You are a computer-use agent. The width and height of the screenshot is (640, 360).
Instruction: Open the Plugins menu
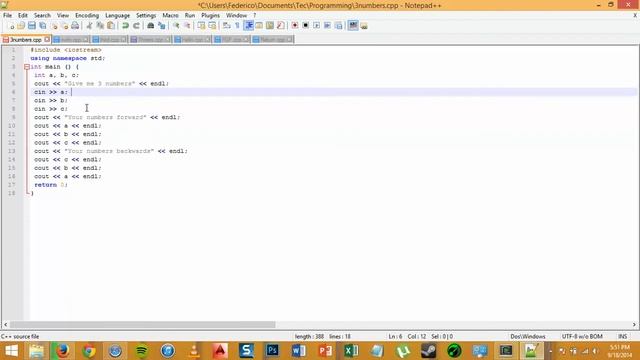click(211, 16)
